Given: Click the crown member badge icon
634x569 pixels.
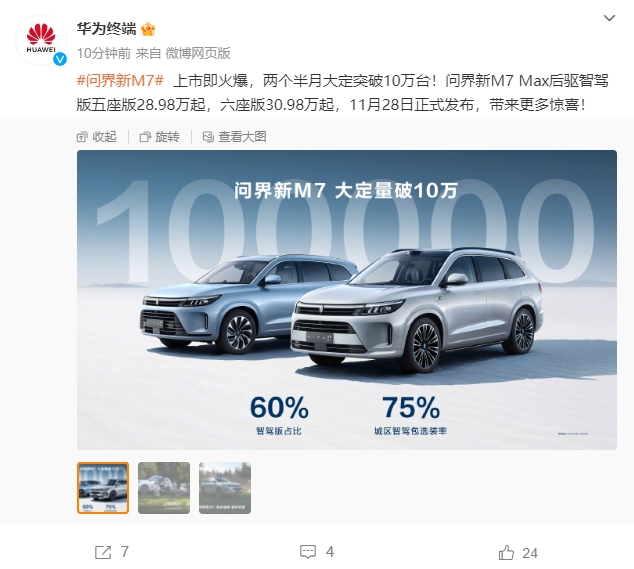Looking at the screenshot, I should (148, 29).
